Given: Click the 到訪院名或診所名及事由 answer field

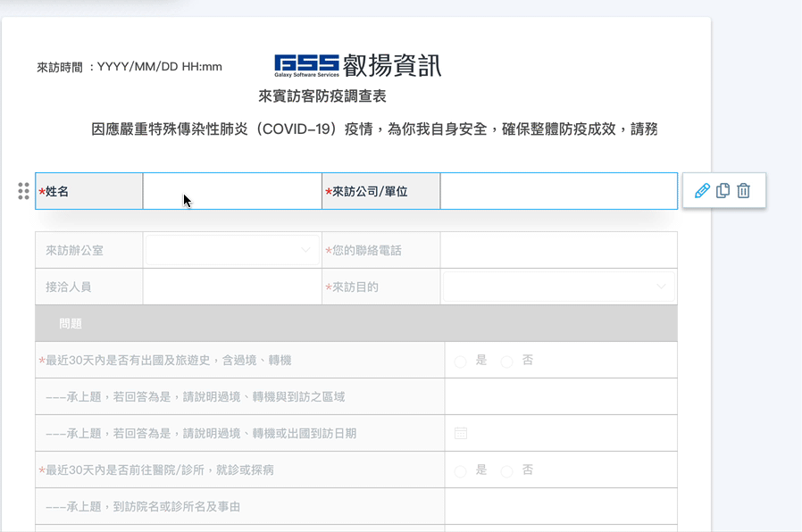Looking at the screenshot, I should [x=561, y=506].
